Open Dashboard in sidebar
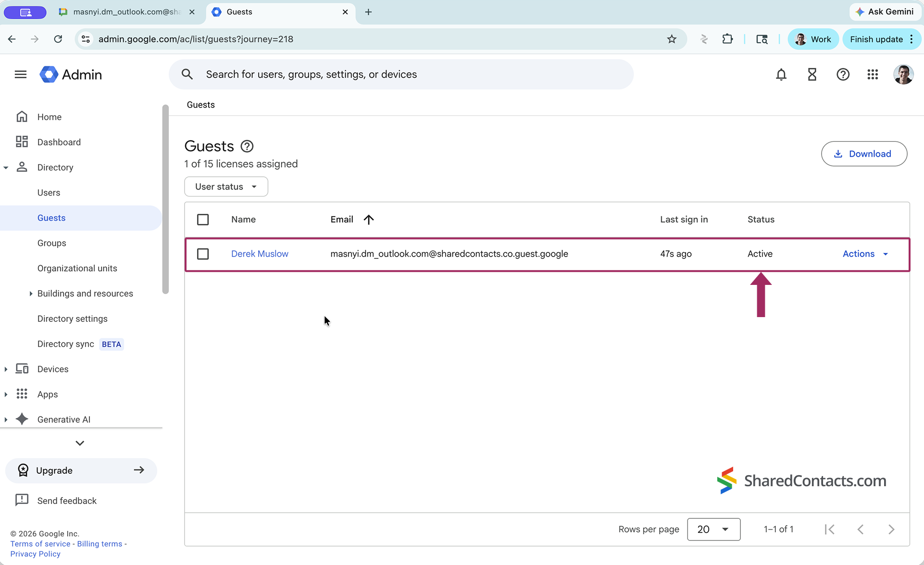This screenshot has width=924, height=565. tap(59, 142)
